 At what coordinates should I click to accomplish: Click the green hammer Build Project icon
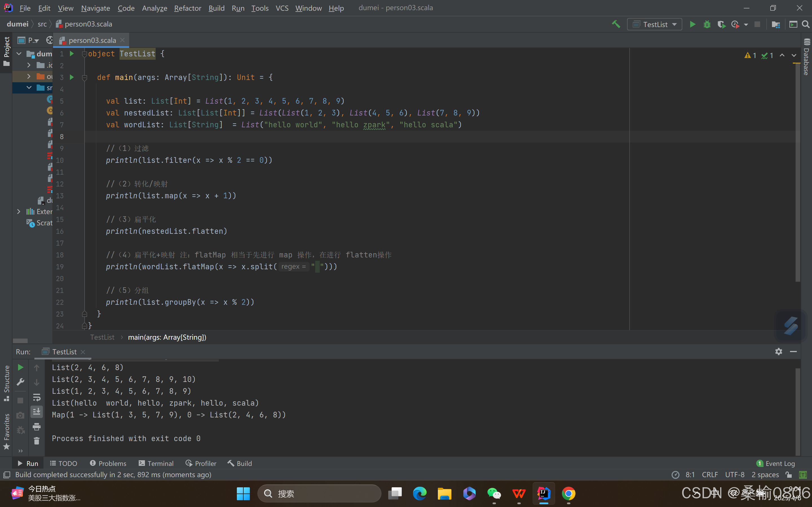(616, 24)
